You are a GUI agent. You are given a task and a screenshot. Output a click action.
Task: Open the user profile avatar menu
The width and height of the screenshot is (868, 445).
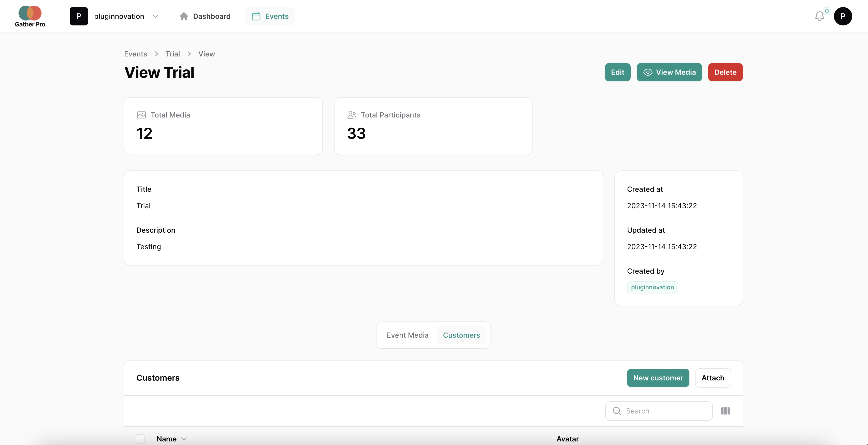843,16
